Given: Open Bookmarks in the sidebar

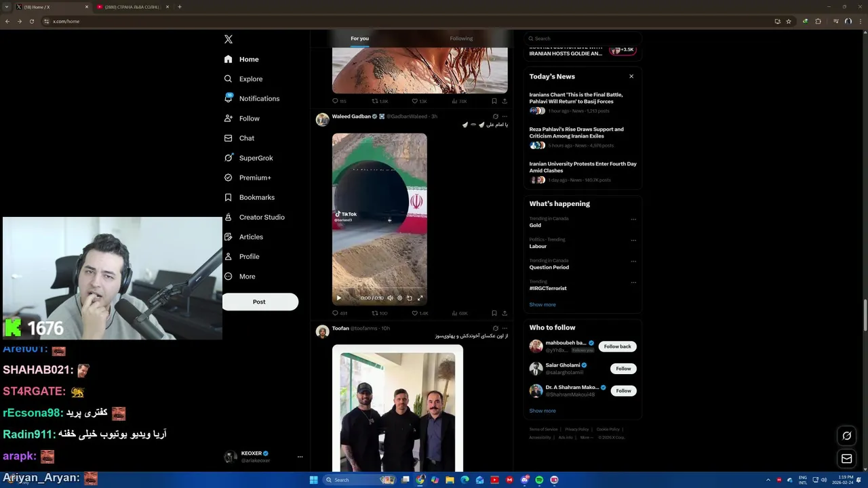Looking at the screenshot, I should (x=249, y=197).
